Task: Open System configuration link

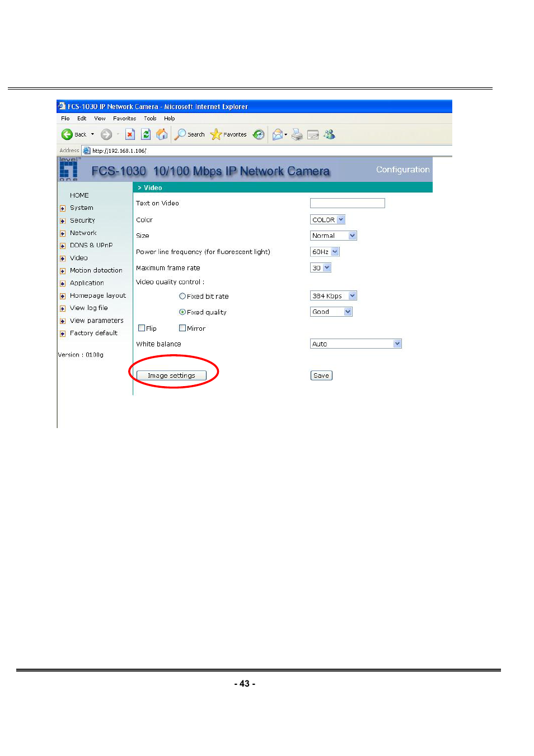Action: click(x=82, y=208)
